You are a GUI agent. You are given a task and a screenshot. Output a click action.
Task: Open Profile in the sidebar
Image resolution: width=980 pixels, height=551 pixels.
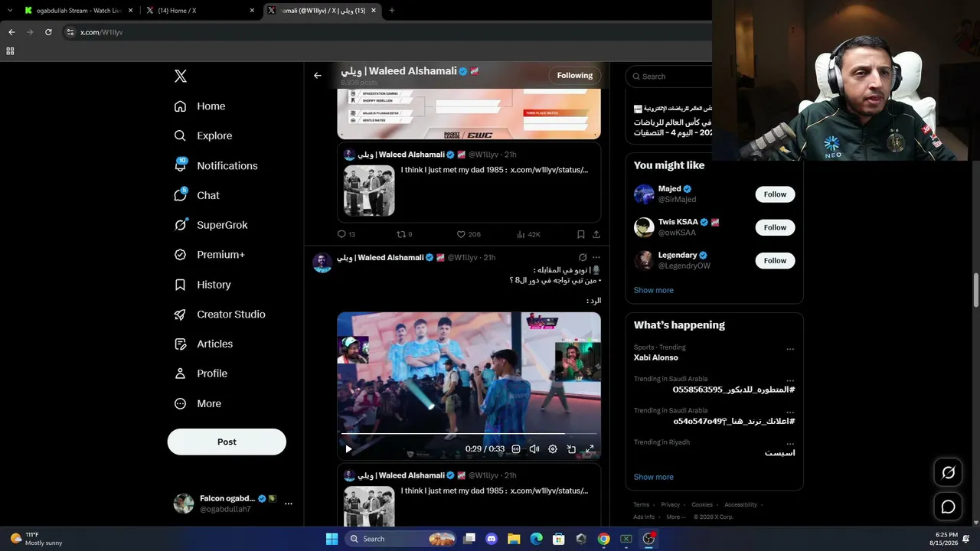201,373
